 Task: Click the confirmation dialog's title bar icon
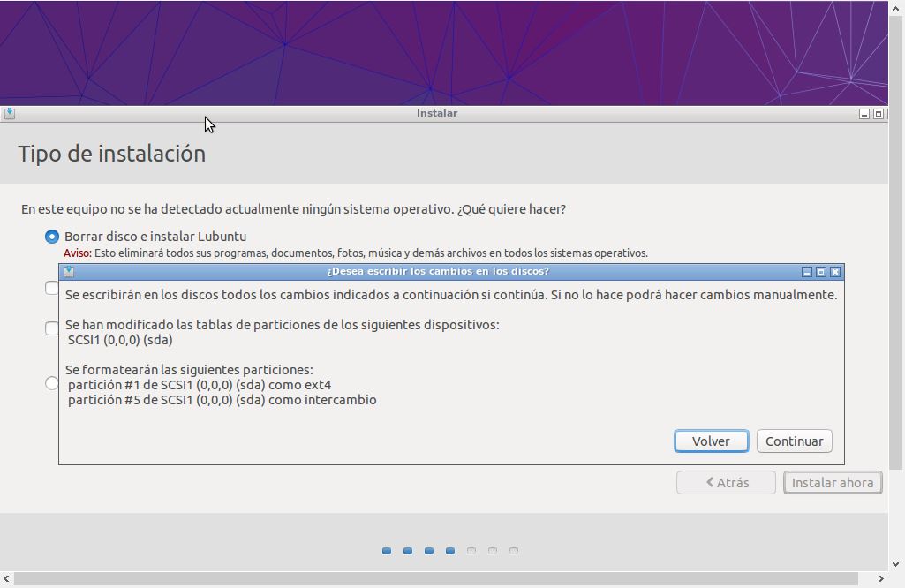point(69,271)
